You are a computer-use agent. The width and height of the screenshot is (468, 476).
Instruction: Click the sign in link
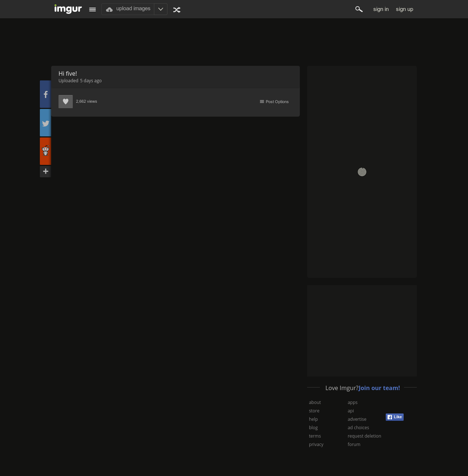[x=381, y=9]
